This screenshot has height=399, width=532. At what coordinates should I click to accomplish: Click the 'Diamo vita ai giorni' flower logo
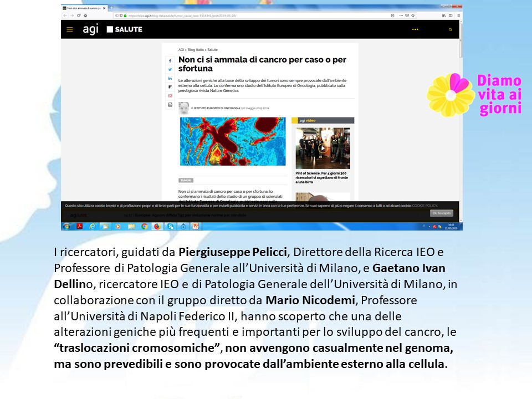[451, 95]
